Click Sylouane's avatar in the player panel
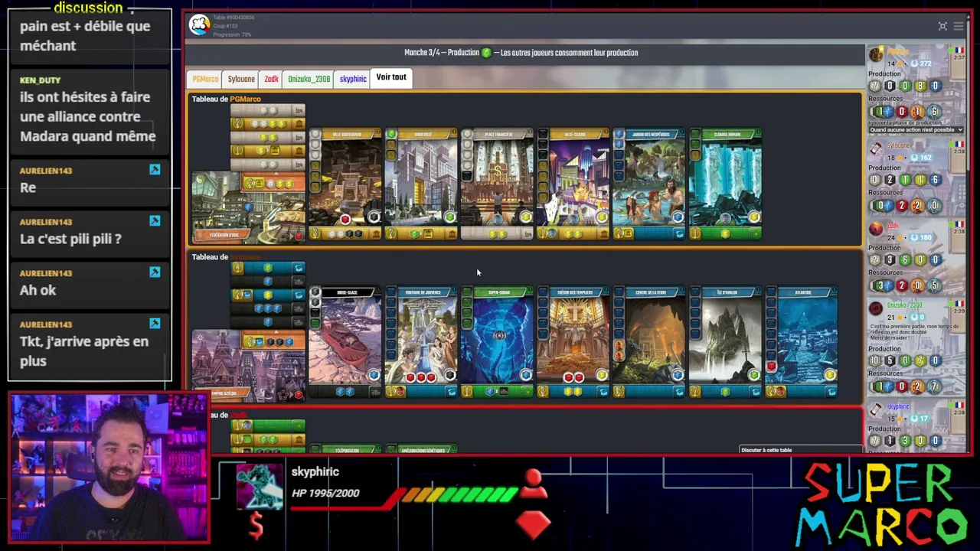Viewport: 980px width, 551px height. (876, 148)
